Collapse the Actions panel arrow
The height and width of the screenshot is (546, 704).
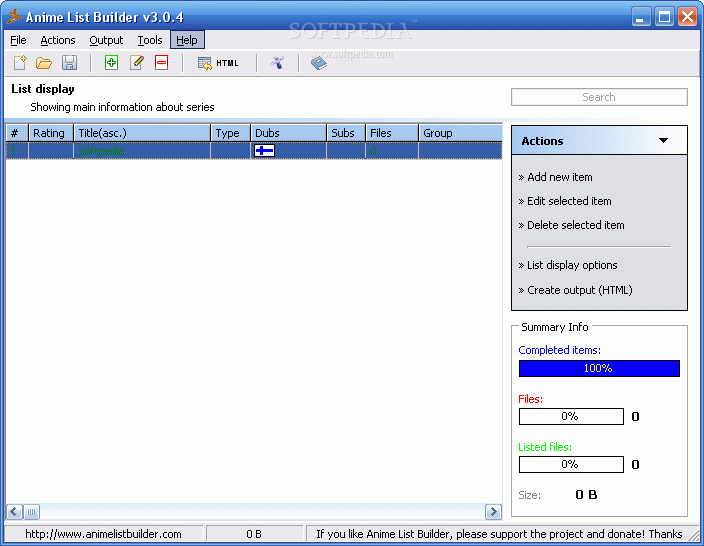(663, 141)
